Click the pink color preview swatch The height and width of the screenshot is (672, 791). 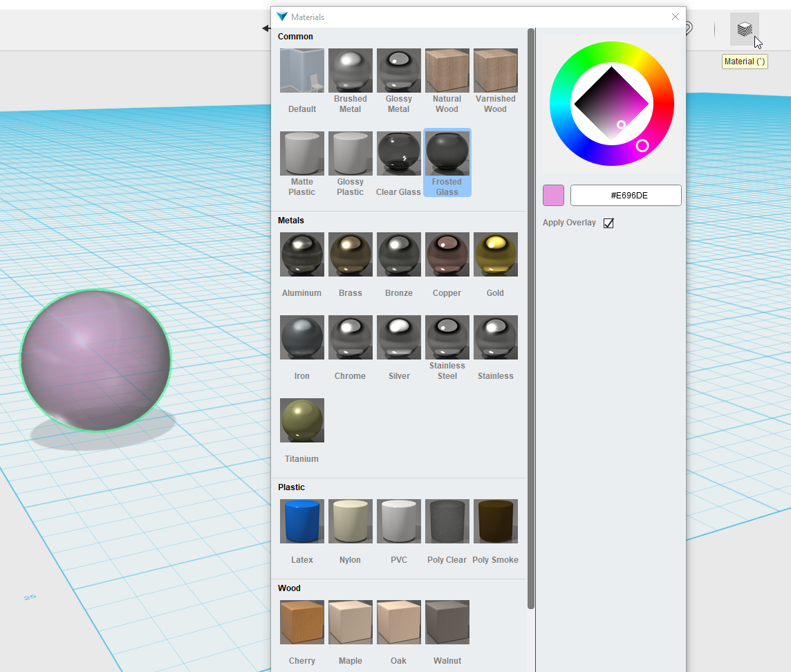point(553,195)
